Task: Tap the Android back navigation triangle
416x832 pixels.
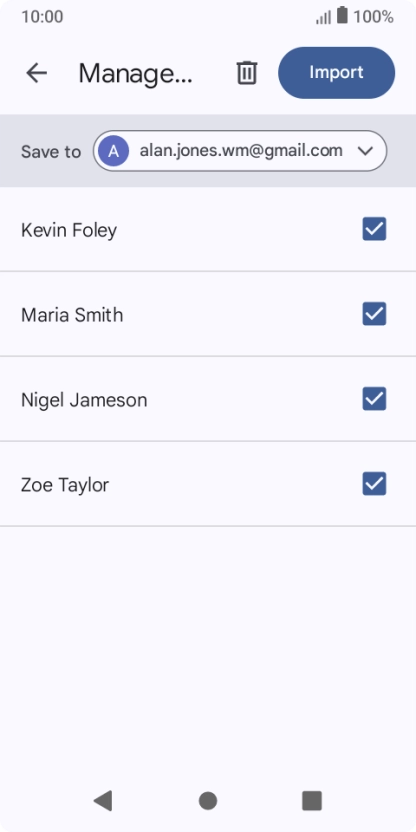Action: click(x=103, y=800)
